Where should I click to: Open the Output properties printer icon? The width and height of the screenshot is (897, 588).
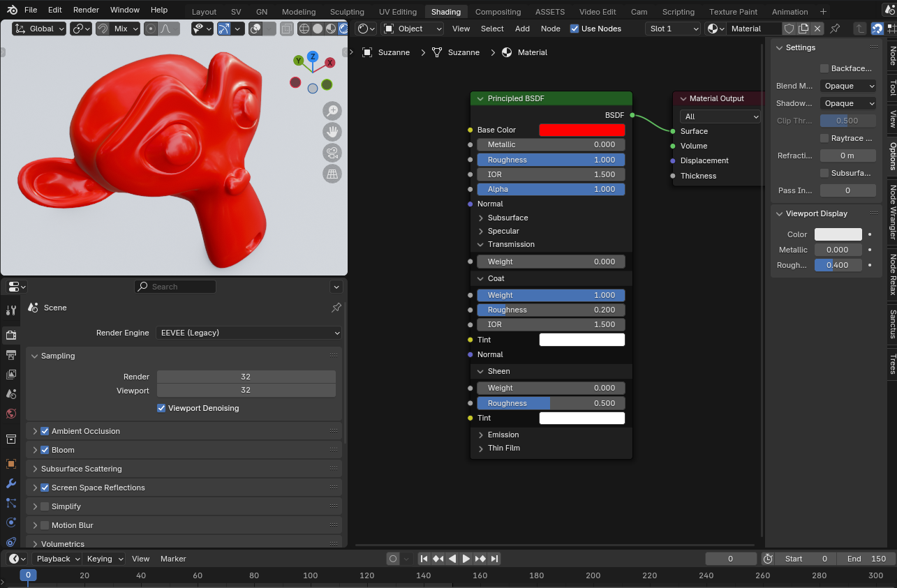10,355
